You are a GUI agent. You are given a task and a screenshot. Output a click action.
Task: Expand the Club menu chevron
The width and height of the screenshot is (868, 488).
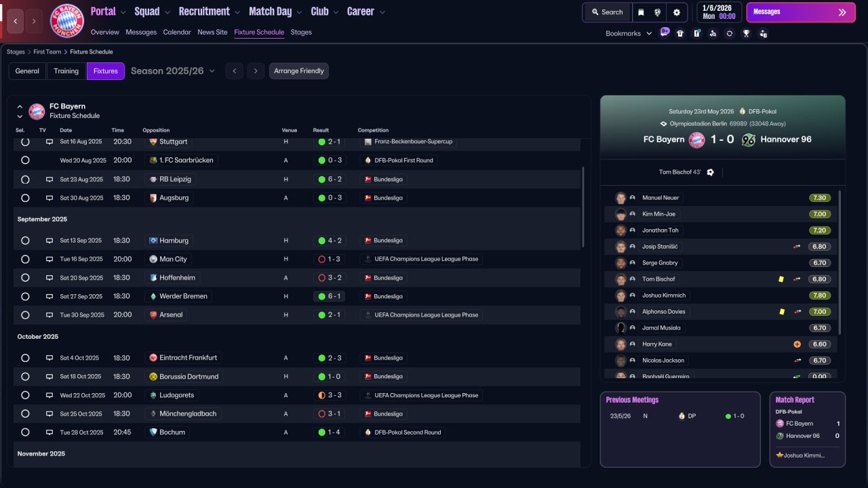pyautogui.click(x=335, y=12)
